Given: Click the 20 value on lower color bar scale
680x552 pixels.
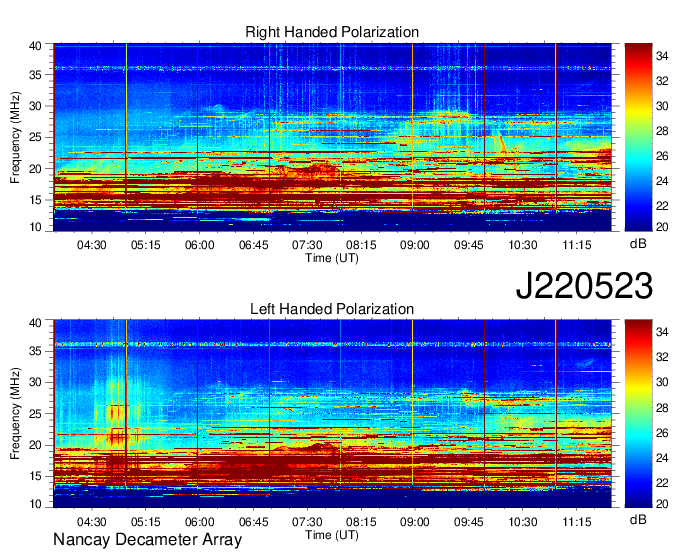Looking at the screenshot, I should (x=662, y=503).
